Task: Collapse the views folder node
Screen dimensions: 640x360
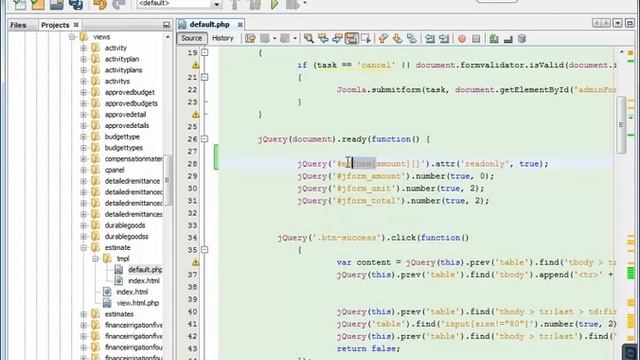Action: tap(72, 37)
